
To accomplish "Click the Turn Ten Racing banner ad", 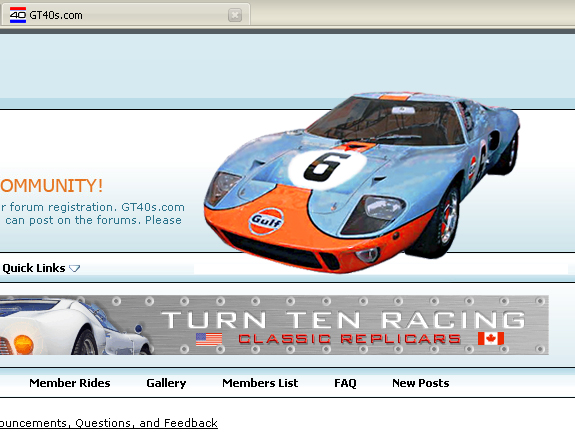I will tap(274, 325).
